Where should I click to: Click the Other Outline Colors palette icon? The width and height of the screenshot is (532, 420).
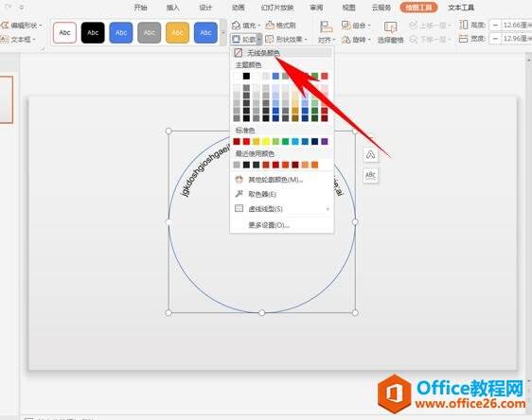[239, 180]
